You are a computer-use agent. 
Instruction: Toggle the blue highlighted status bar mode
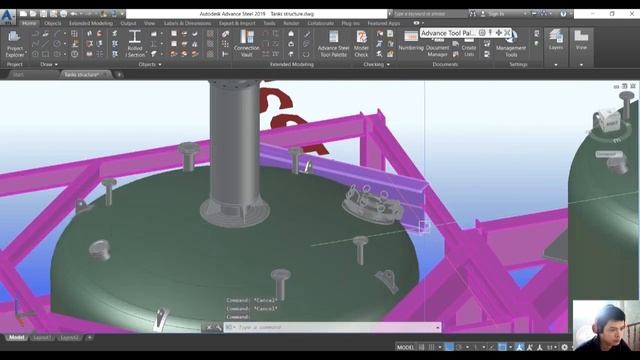449,347
